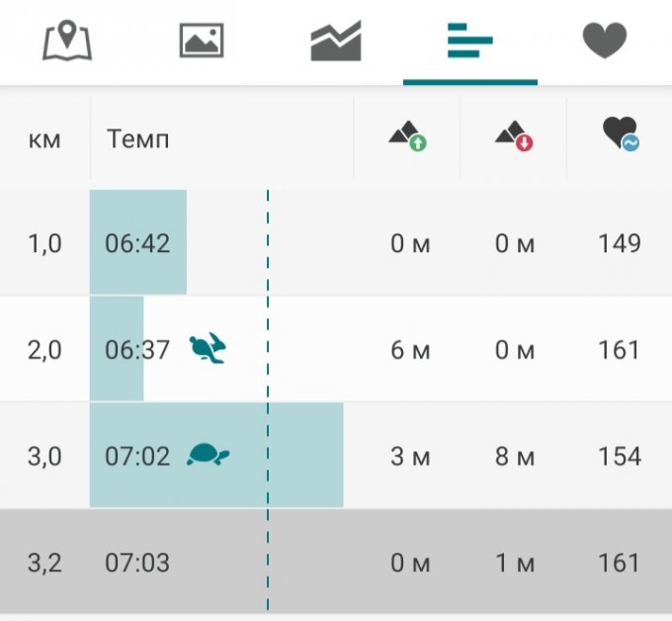672x621 pixels.
Task: Open the elevation chart tab
Action: [336, 42]
